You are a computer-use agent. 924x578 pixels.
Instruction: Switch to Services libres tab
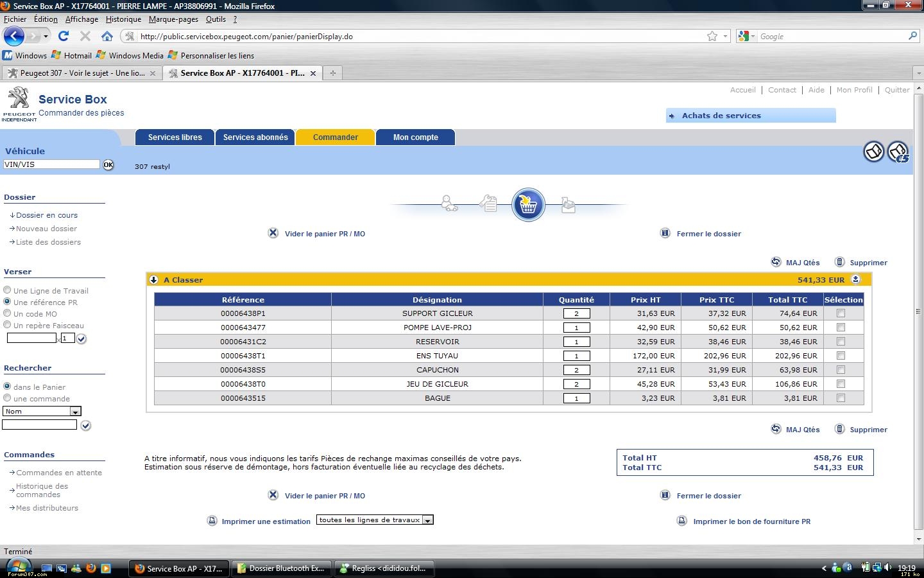click(175, 137)
